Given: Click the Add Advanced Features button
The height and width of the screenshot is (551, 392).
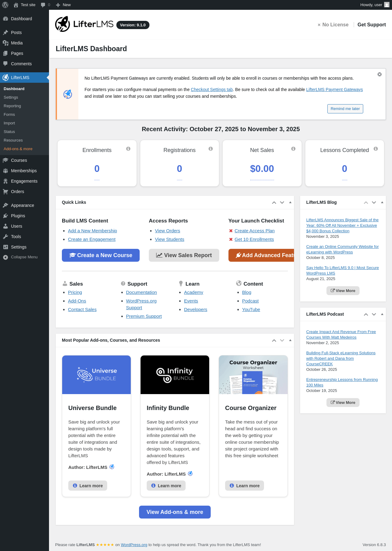Looking at the screenshot, I should (261, 255).
